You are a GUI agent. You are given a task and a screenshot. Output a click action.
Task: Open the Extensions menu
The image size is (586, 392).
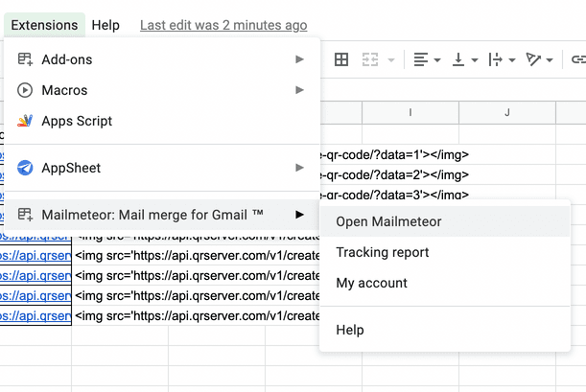pyautogui.click(x=44, y=25)
